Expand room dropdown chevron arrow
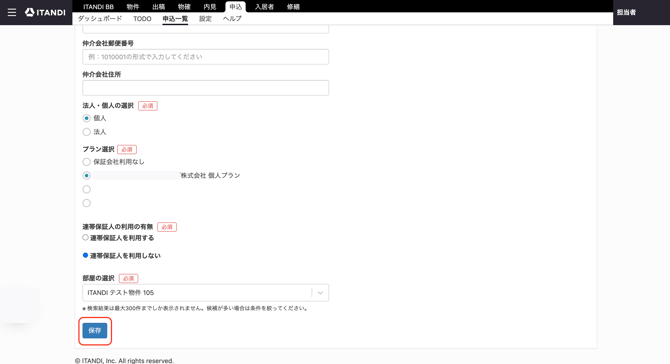Image resolution: width=670 pixels, height=364 pixels. coord(320,293)
